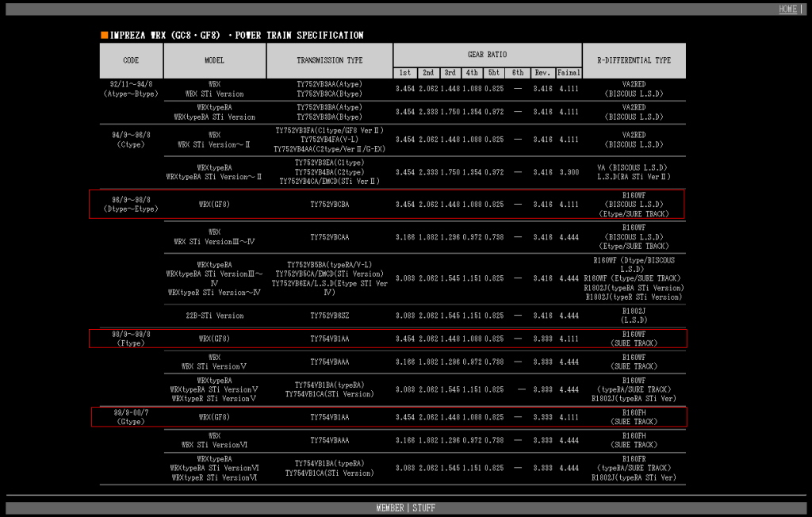Click TY754VB1AA in the Ftype row

(x=329, y=339)
